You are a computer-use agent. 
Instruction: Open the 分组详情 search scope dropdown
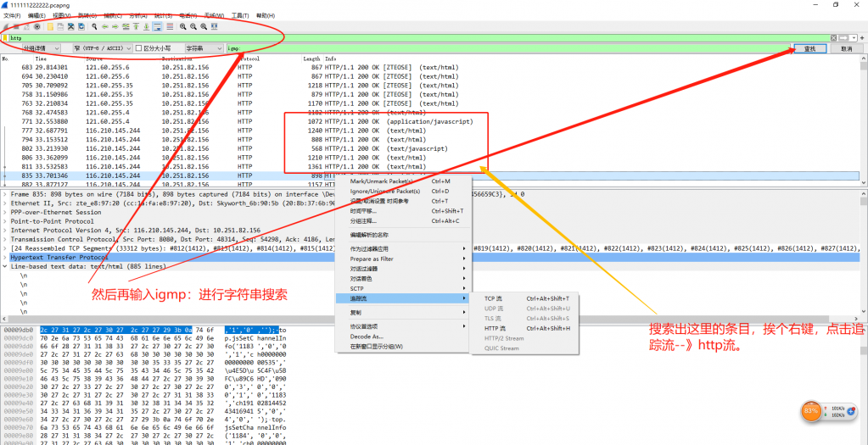point(42,48)
